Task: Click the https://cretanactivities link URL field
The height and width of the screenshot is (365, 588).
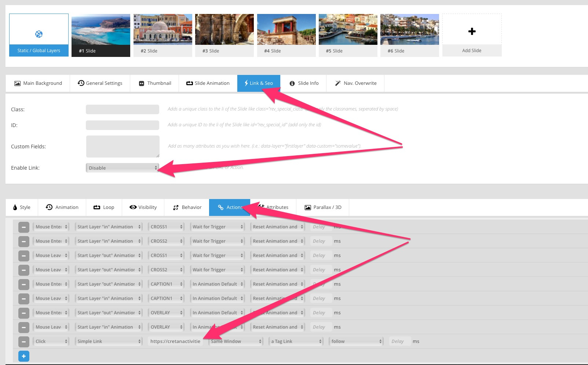Action: pyautogui.click(x=175, y=341)
